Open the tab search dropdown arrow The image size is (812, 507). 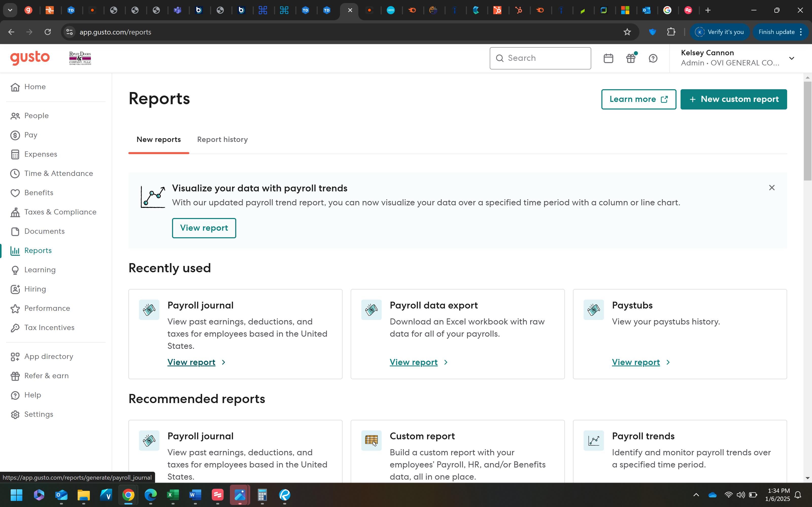[x=10, y=10]
